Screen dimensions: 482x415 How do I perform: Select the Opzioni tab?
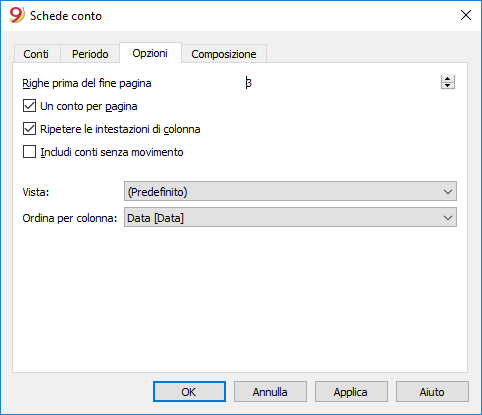tap(150, 53)
